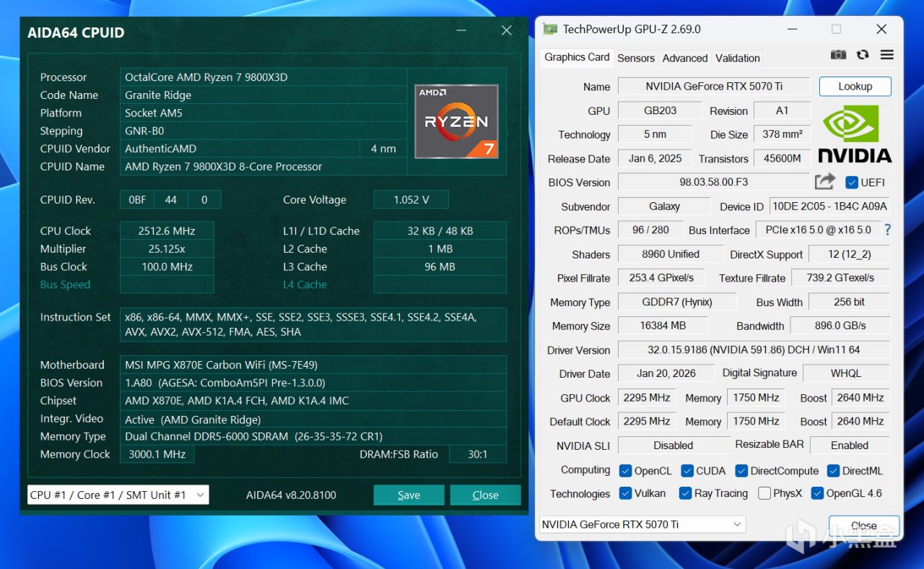Click the Bandwidth 896.0 GB/s field
The width and height of the screenshot is (924, 569).
(840, 326)
